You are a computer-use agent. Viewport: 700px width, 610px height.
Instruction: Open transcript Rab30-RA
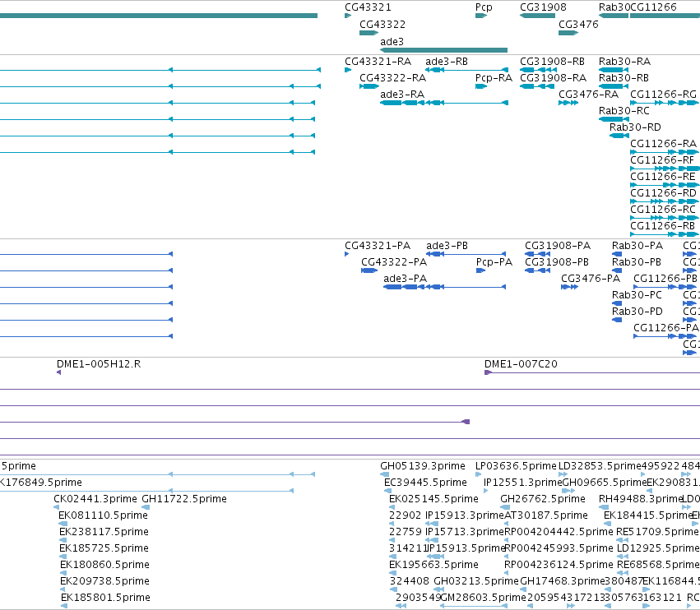pos(624,62)
